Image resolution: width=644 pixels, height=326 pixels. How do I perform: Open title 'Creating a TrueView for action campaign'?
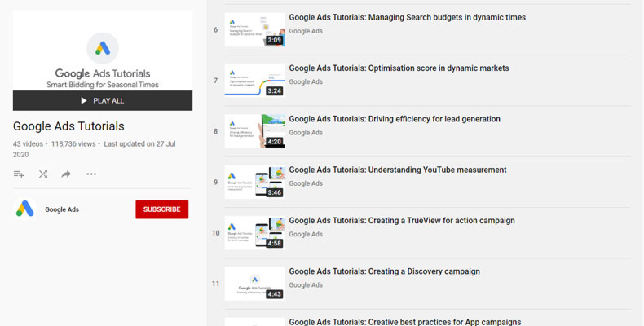[402, 221]
